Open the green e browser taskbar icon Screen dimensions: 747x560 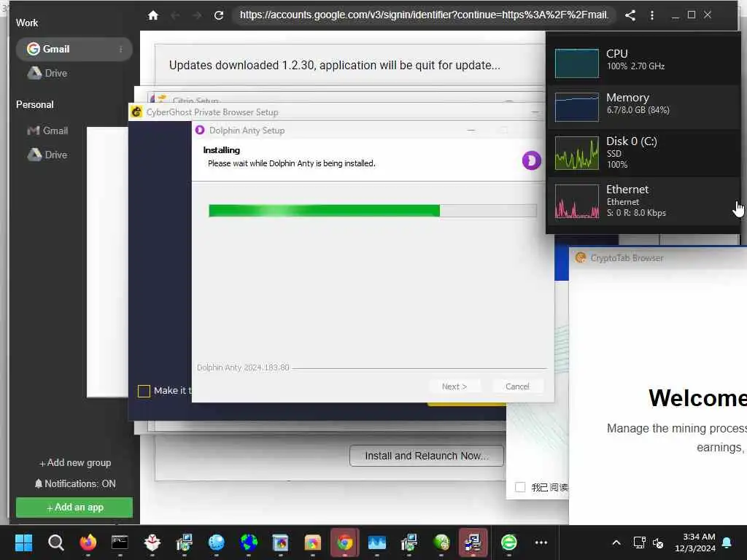point(508,542)
